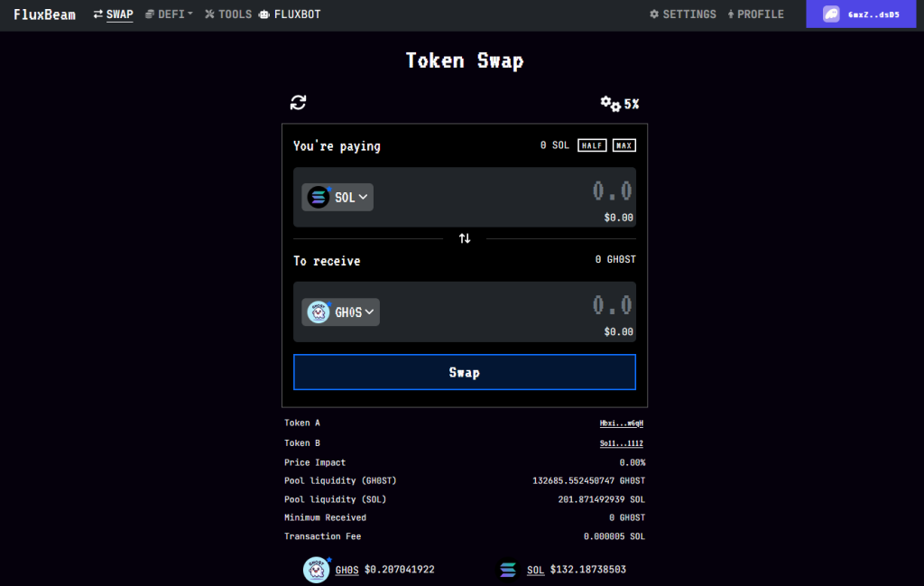
Task: Expand the DEFI dropdown menu
Action: point(169,14)
